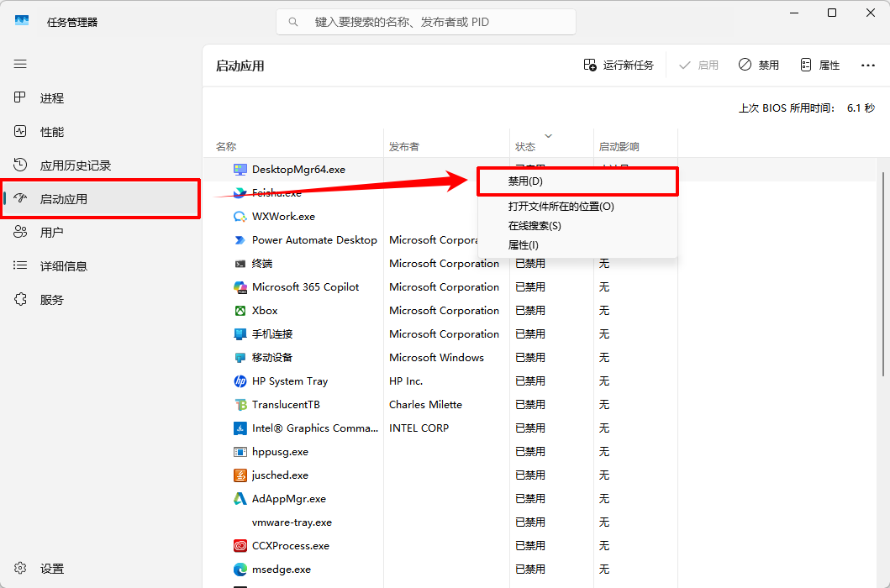Screen dimensions: 890x588
Task: Click the 启动影响 column header
Action: 619,147
